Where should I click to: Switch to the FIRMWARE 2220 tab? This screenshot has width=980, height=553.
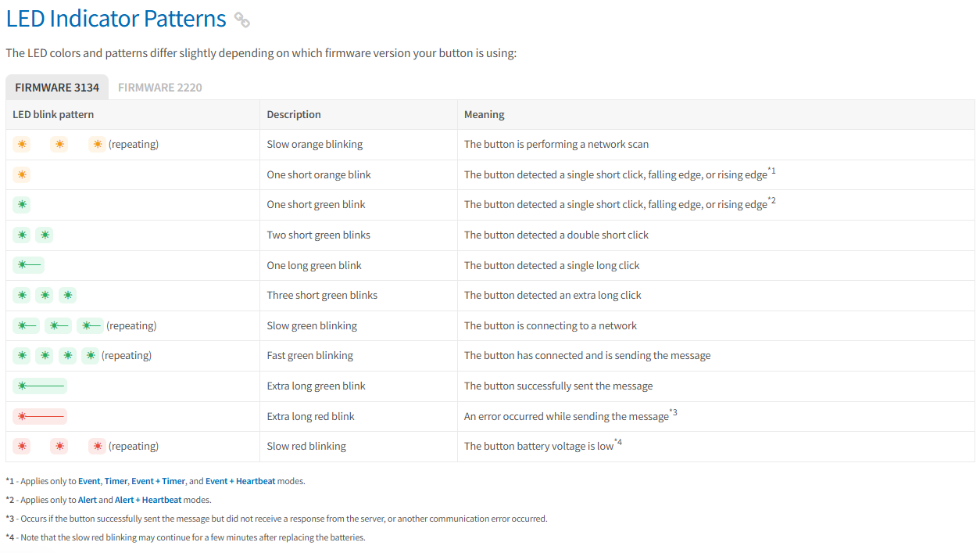coord(160,88)
